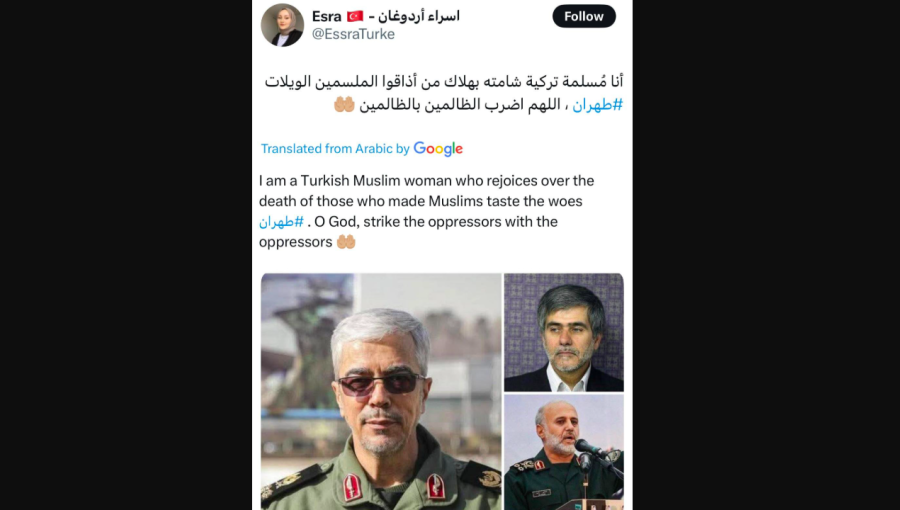Screen dimensions: 900x510
Task: Click the Follow button
Action: click(x=584, y=17)
